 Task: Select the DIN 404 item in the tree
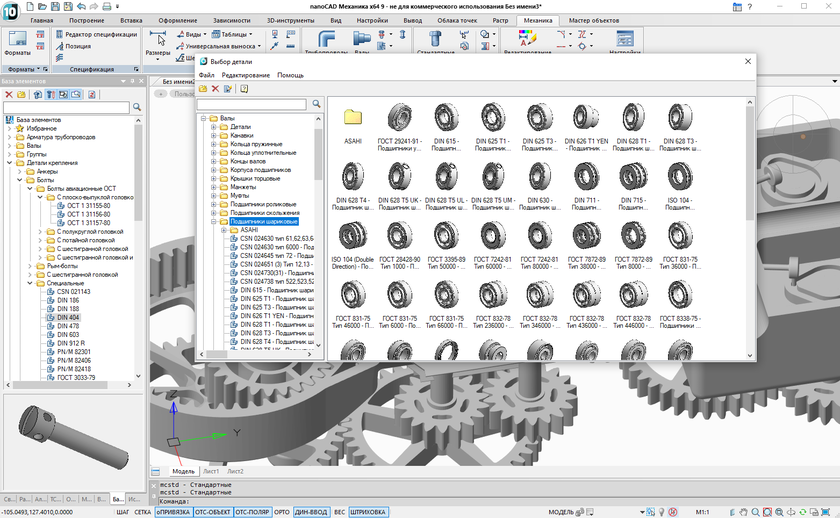pyautogui.click(x=68, y=317)
